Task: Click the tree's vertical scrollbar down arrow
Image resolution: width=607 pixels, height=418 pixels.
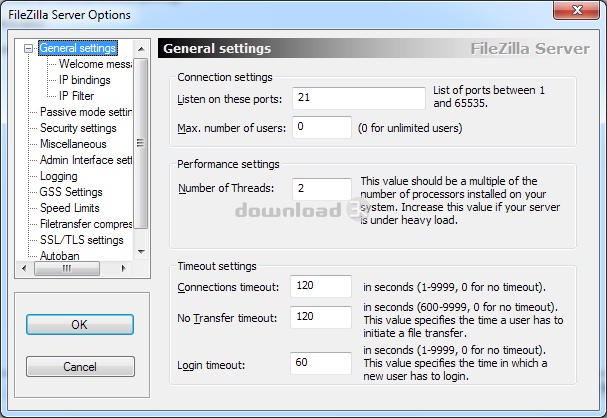Action: point(142,254)
